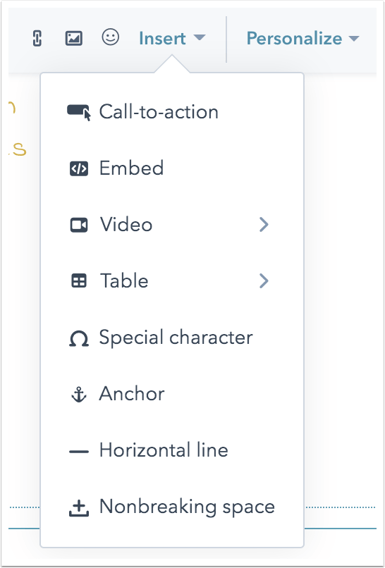This screenshot has width=385, height=568.
Task: Click the Video camera icon
Action: tap(79, 225)
